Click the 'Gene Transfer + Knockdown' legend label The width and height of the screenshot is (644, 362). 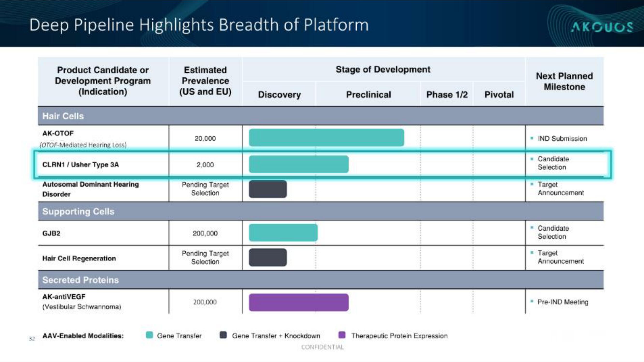click(276, 335)
